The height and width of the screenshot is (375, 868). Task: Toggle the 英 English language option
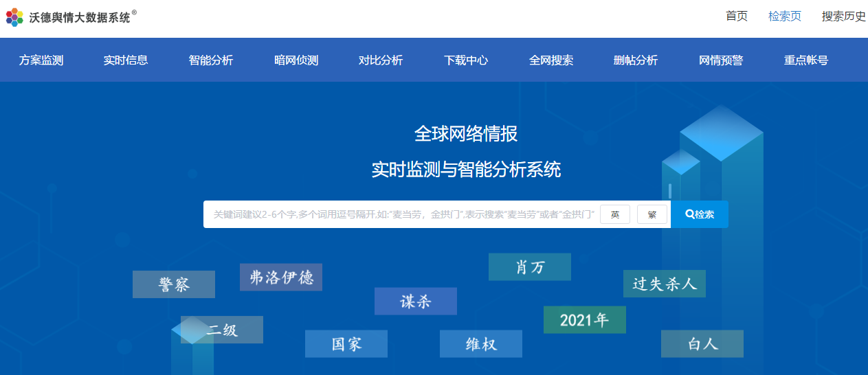[614, 214]
